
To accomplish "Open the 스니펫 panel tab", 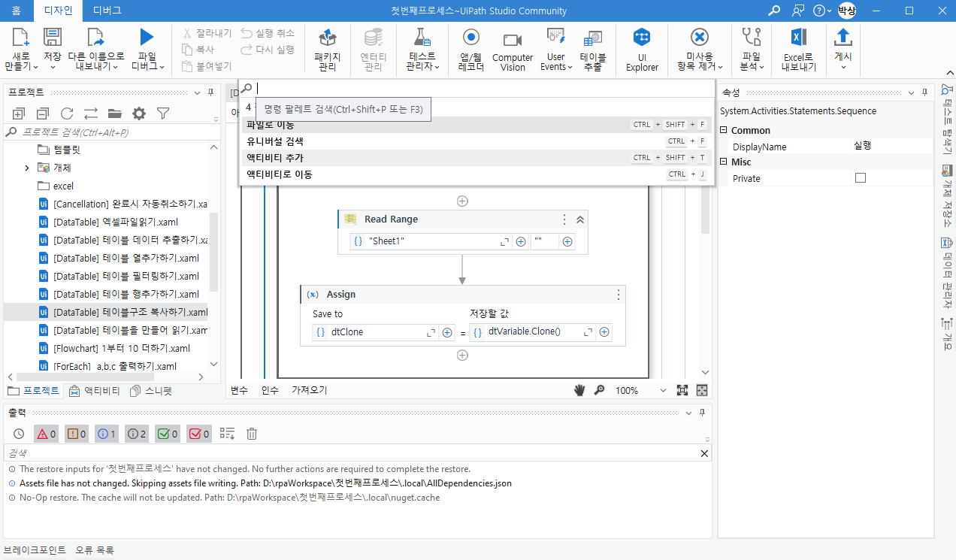I will coord(150,391).
